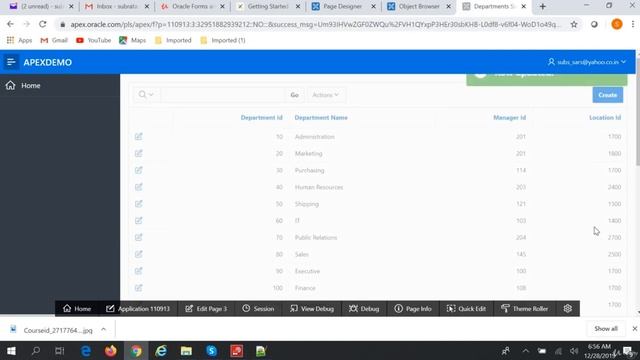The width and height of the screenshot is (640, 360).
Task: Bookmark this page with the star icon
Action: click(574, 24)
